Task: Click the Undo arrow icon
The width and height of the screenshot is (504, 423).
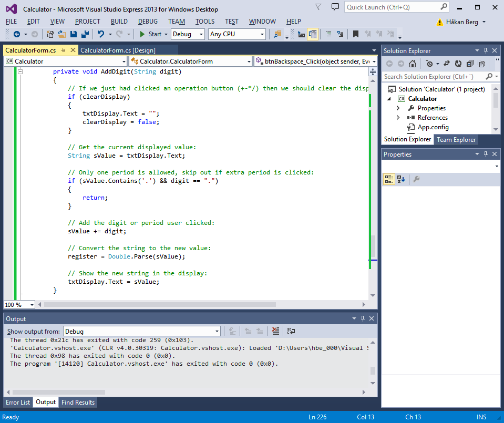Action: 101,34
